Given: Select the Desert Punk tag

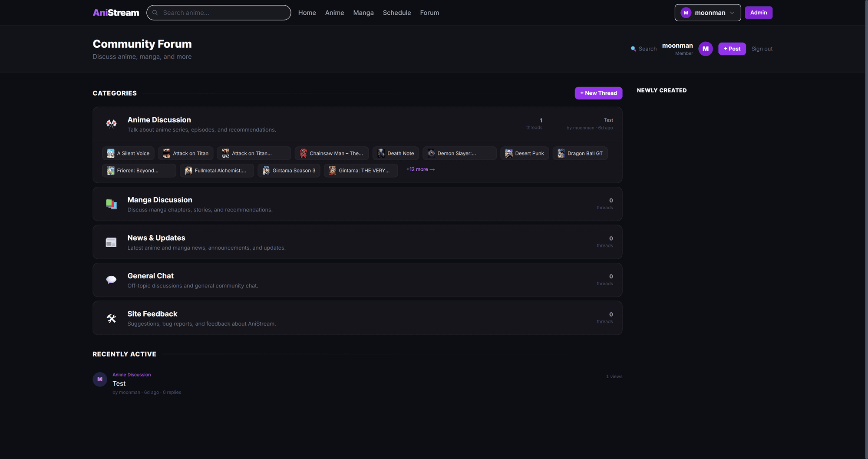Looking at the screenshot, I should tap(524, 153).
